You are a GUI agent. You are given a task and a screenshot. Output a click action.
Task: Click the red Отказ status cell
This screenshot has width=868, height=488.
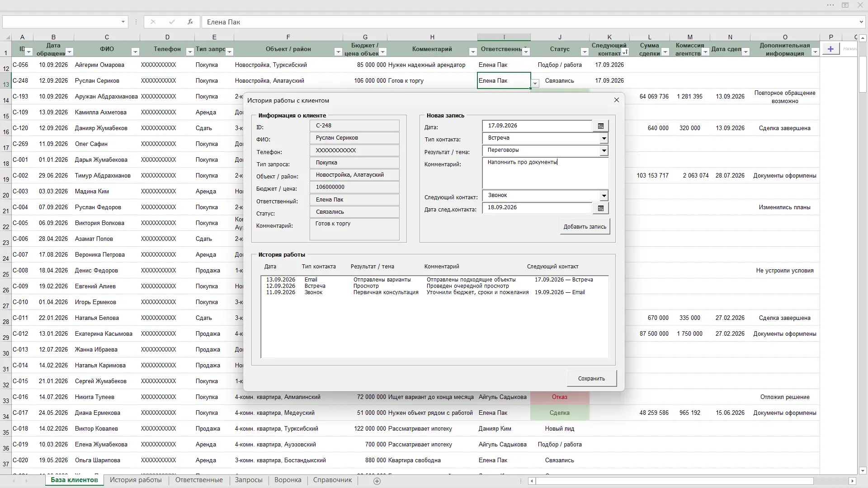coord(560,397)
